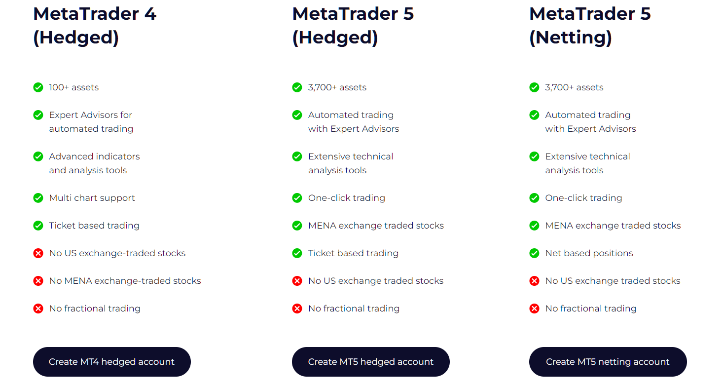Select the MetaTrader 4 (Hedged) heading
Viewport: 723px width, 387px height.
95,25
